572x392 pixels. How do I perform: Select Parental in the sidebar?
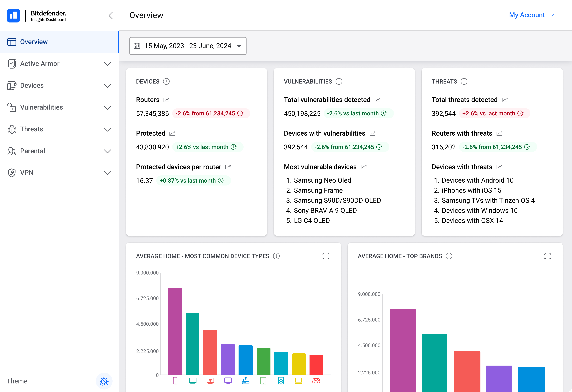[x=32, y=151]
